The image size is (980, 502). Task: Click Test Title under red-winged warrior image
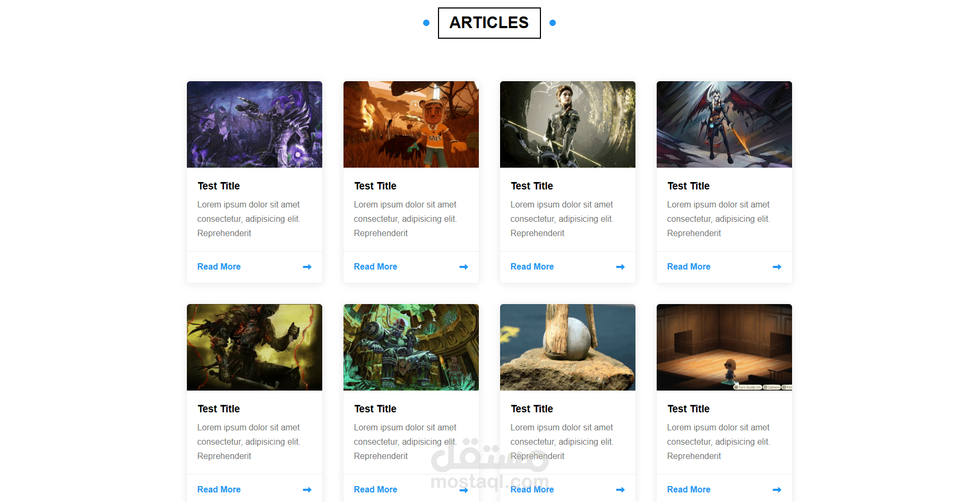tap(689, 186)
